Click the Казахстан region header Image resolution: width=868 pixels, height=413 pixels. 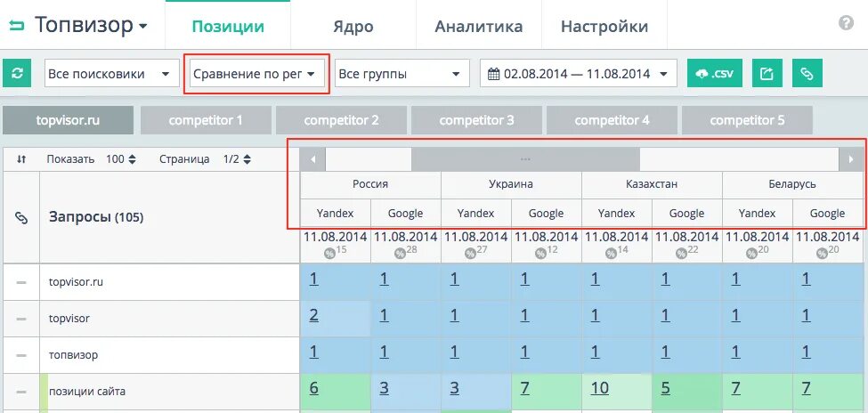pyautogui.click(x=652, y=184)
